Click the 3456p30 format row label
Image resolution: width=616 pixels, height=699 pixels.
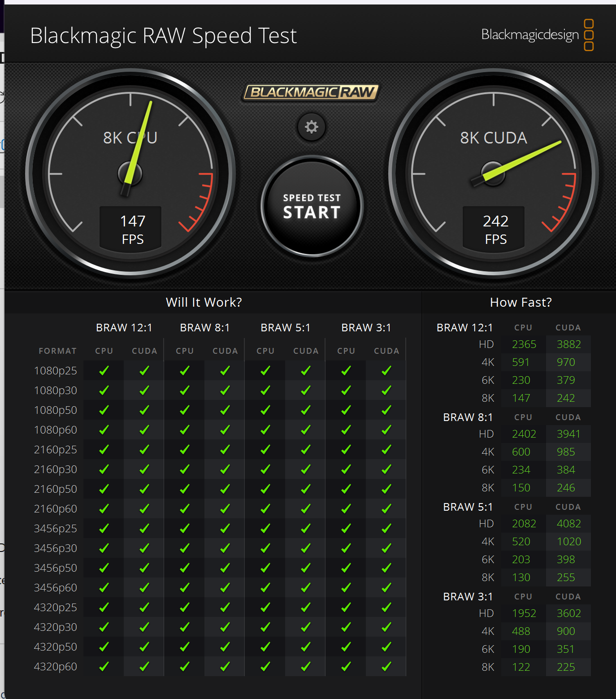coord(56,548)
